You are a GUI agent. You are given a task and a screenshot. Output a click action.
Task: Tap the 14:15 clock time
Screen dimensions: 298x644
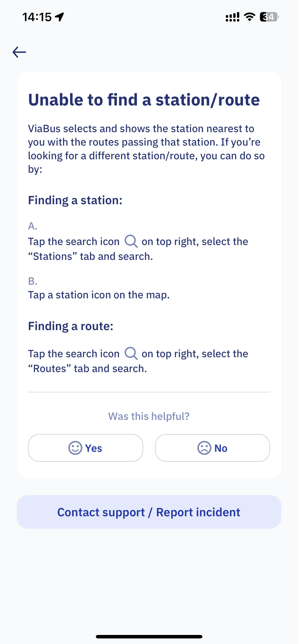(37, 17)
